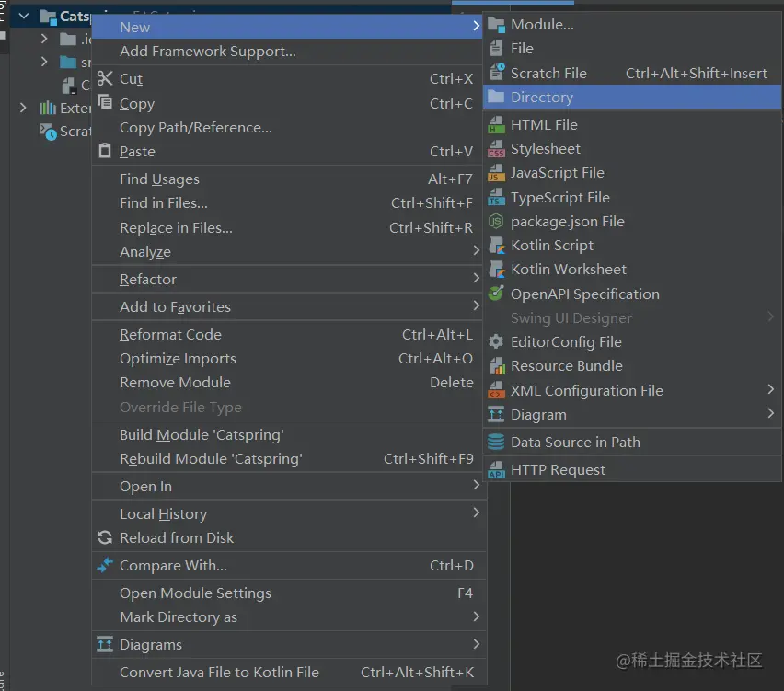784x691 pixels.
Task: Click the Copy icon in context menu
Action: [105, 101]
